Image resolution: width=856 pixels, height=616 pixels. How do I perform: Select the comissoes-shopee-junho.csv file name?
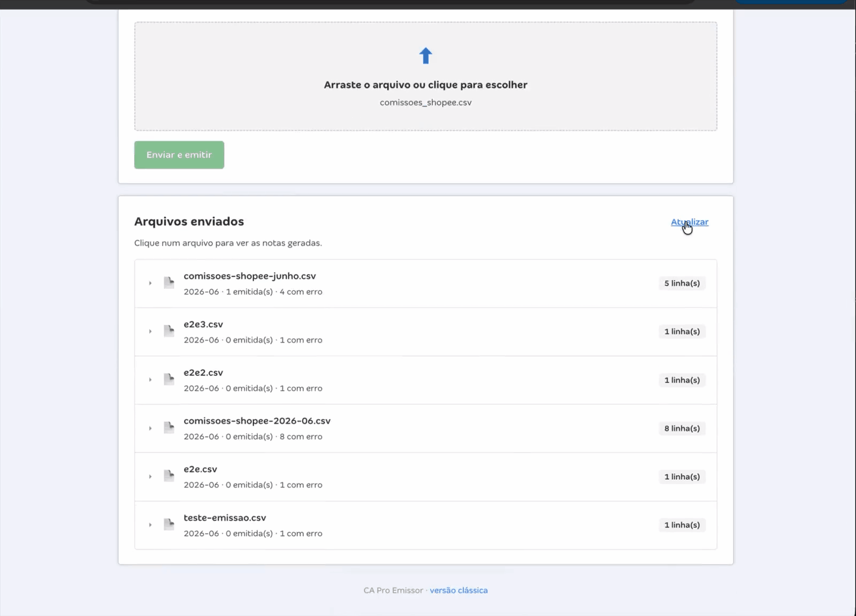250,276
